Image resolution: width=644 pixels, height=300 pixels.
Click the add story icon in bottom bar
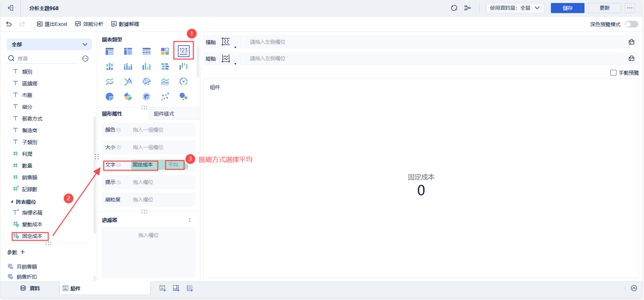point(190,288)
